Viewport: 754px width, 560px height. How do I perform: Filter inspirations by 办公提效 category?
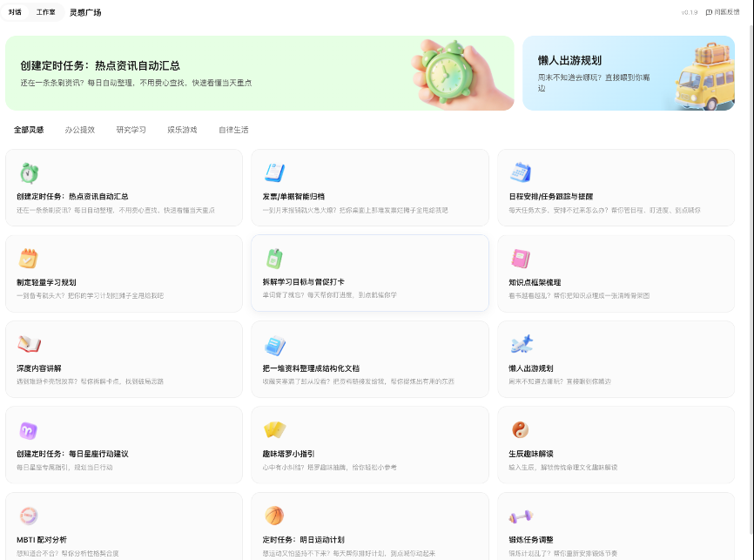(x=79, y=130)
